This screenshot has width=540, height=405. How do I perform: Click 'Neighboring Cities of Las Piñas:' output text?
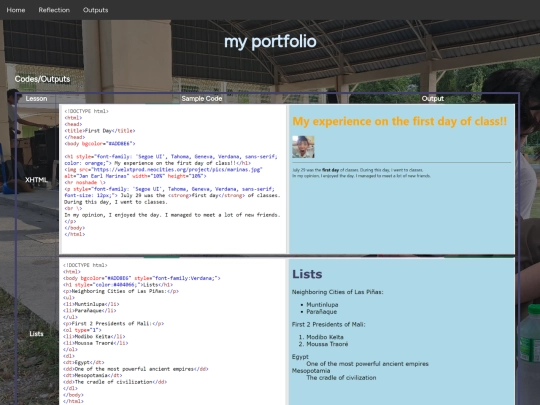338,292
